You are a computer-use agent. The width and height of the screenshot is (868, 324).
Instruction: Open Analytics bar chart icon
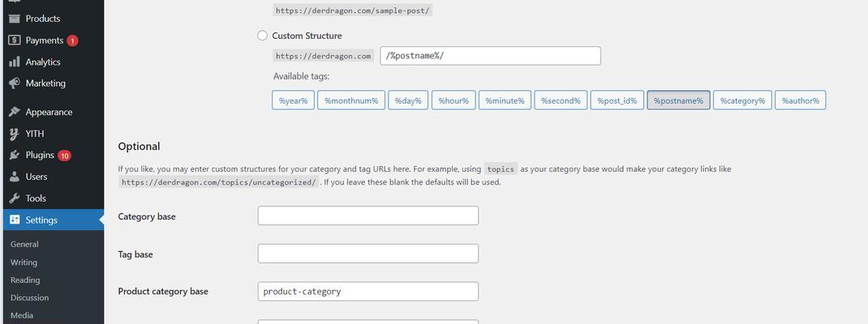[15, 62]
